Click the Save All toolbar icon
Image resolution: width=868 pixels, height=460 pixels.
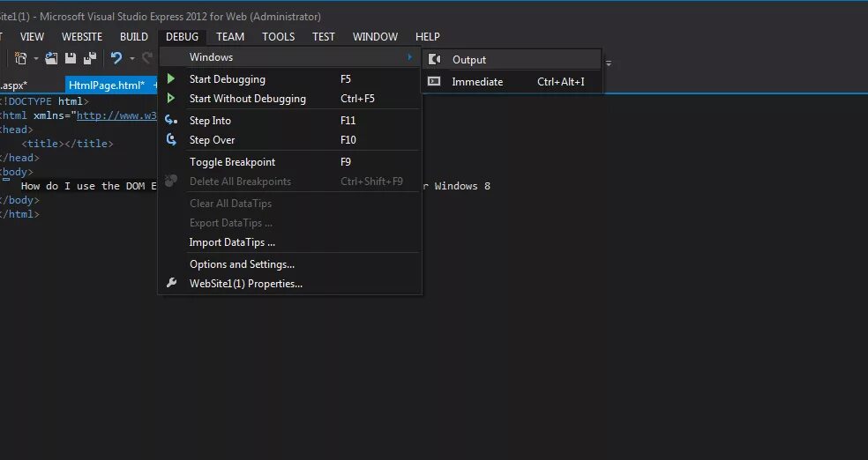click(90, 58)
